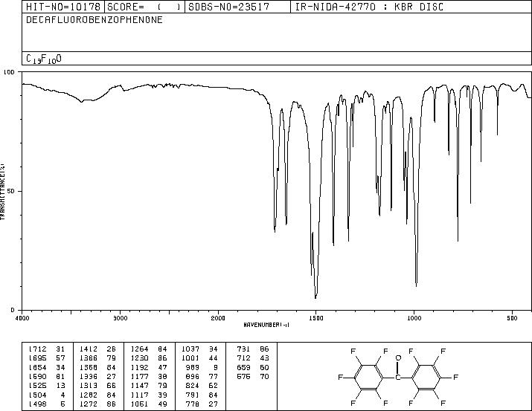Click the IR spectrum plot area
Image resolution: width=532 pixels, height=411 pixels.
pyautogui.click(x=277, y=191)
